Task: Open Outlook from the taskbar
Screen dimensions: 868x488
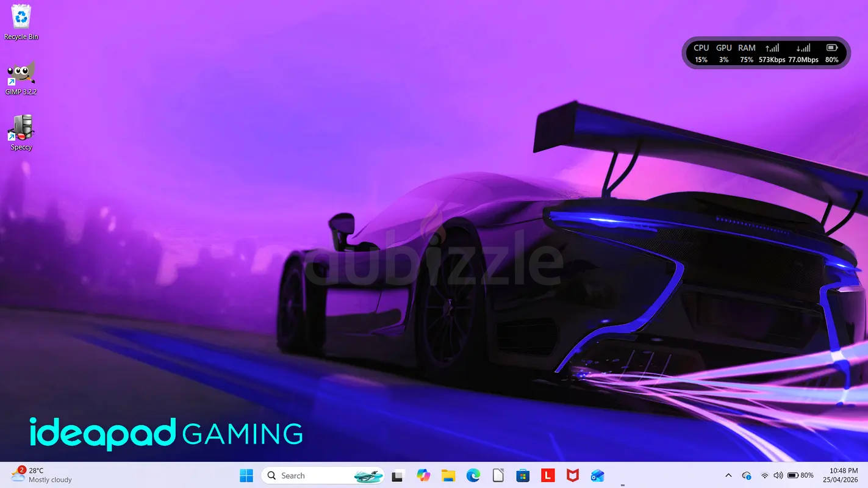Action: (597, 476)
